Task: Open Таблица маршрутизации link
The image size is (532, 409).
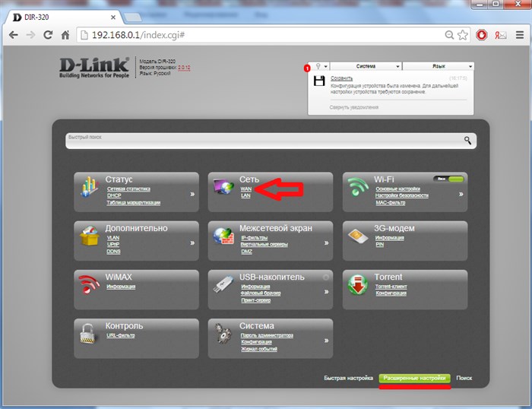Action: click(134, 203)
